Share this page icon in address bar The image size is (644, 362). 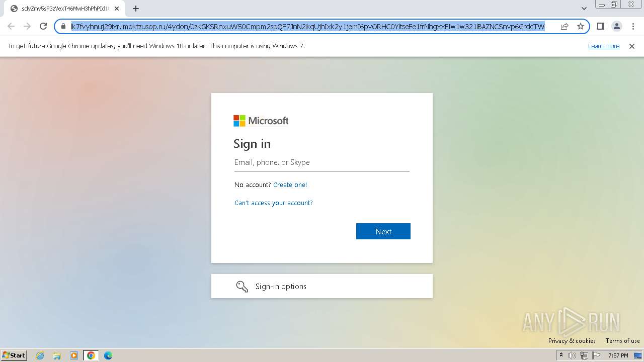tap(565, 26)
